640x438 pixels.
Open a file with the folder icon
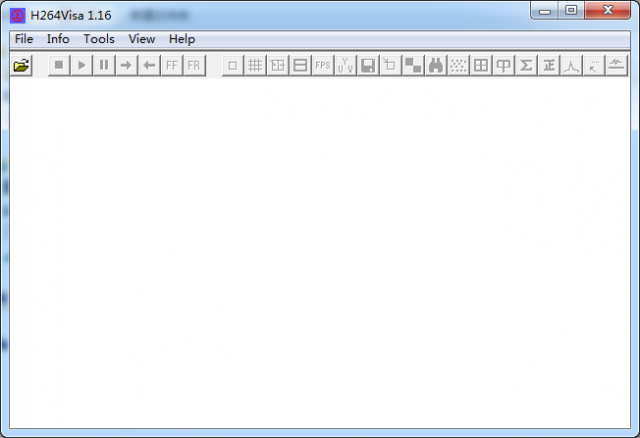(x=22, y=65)
